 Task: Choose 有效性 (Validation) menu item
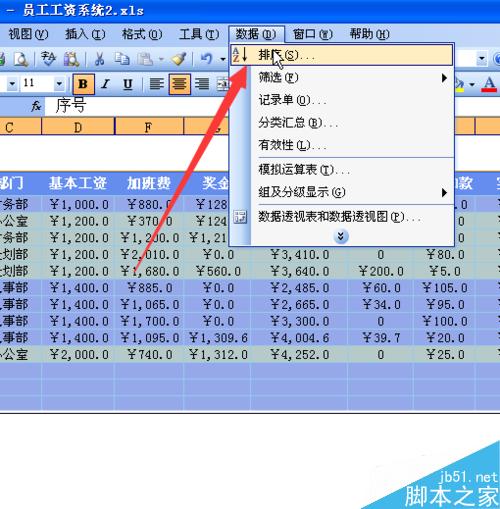(x=341, y=145)
